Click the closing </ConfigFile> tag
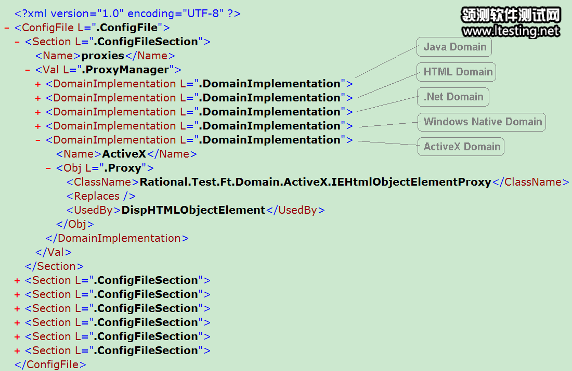 50,364
